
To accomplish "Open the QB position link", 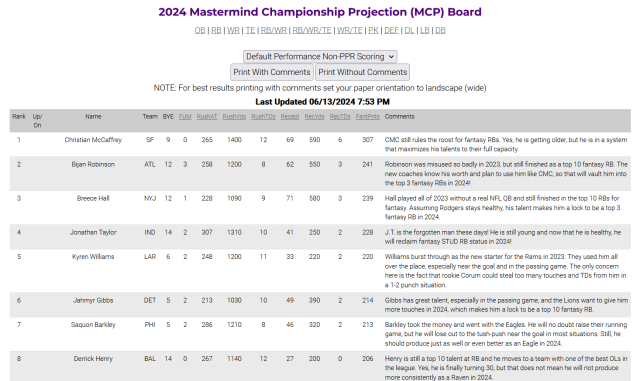I will tap(200, 30).
